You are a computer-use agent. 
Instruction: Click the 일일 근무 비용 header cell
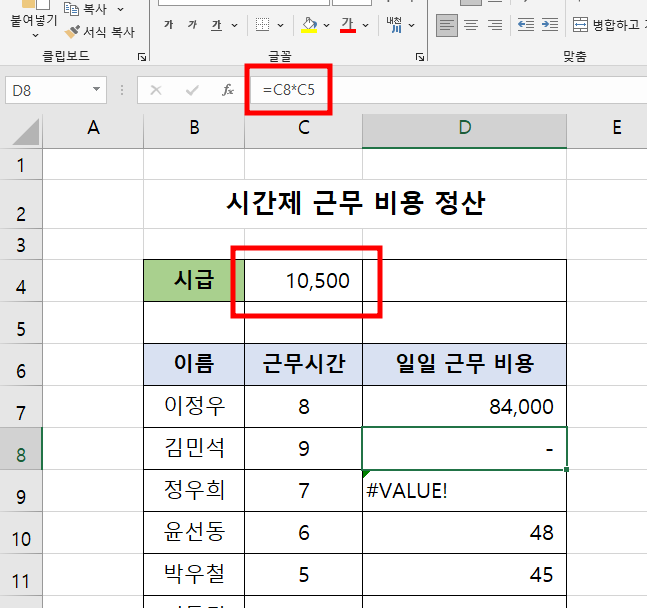point(464,364)
